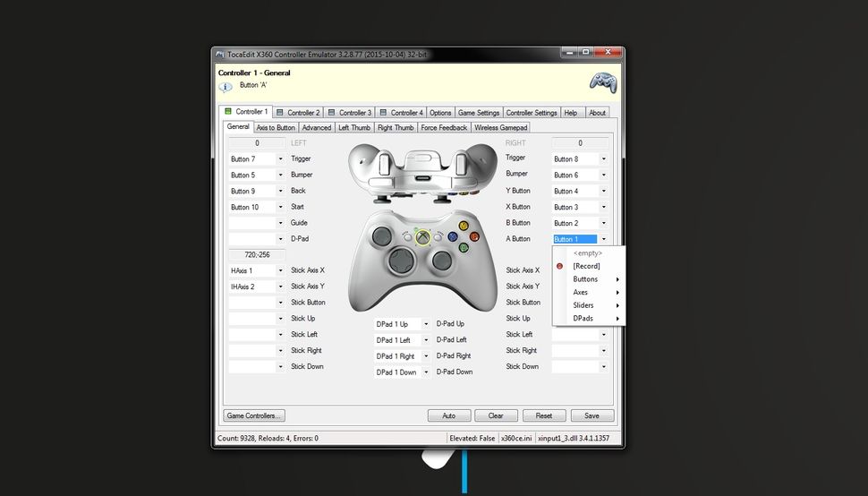
Task: Open the right Stick Left dropdown
Action: [x=603, y=334]
